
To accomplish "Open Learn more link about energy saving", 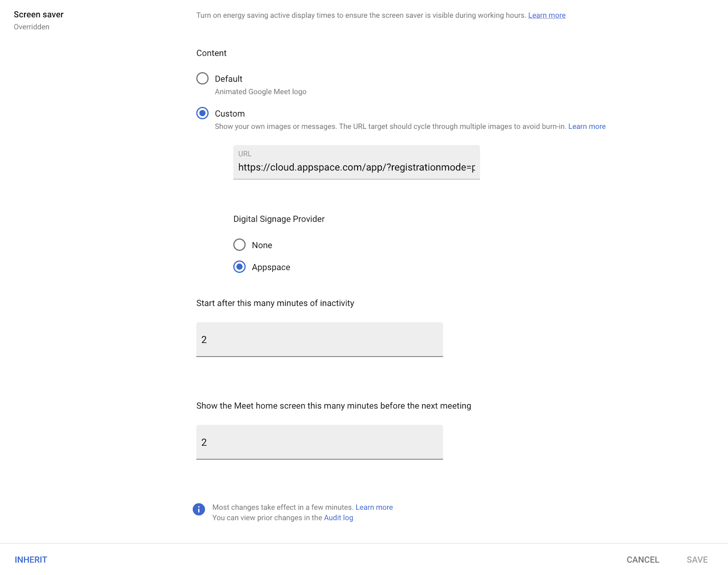I will (x=546, y=15).
